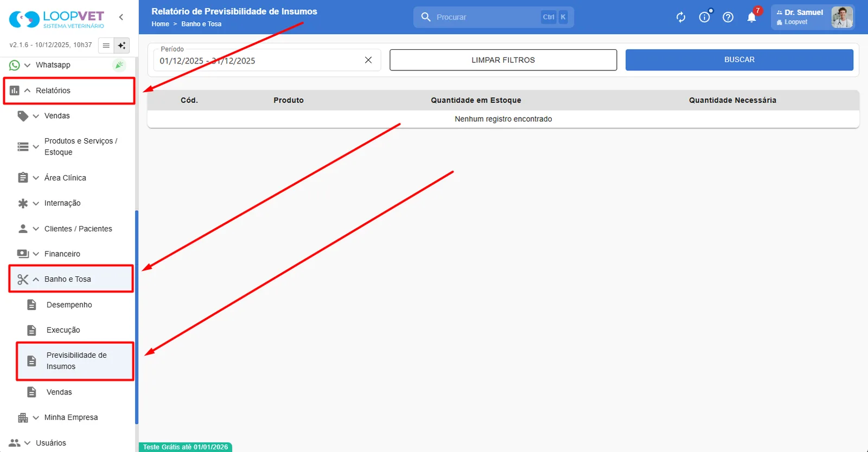Viewport: 868px width, 452px height.
Task: Click the Teste Grátis até 01/01/2026 badge
Action: (x=186, y=447)
